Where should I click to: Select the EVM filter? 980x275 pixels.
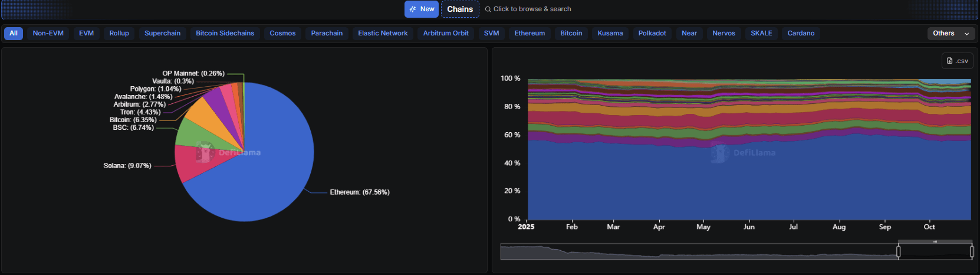tap(87, 33)
